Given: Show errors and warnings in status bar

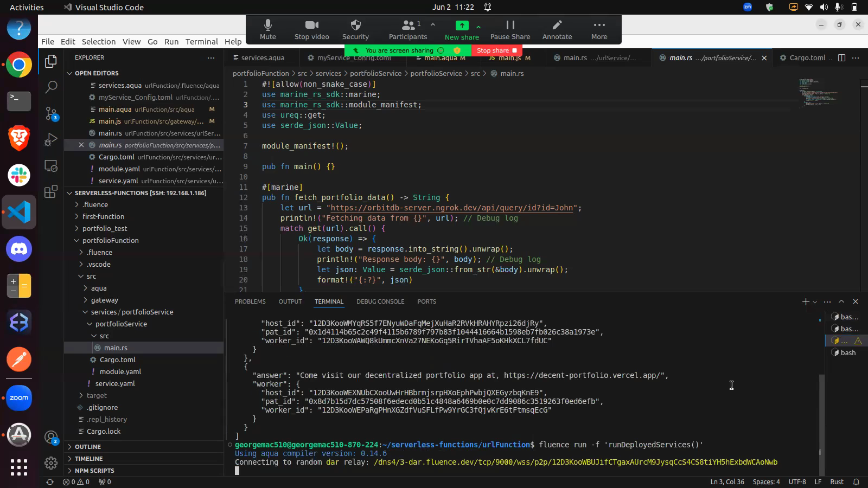Looking at the screenshot, I should 76,481.
